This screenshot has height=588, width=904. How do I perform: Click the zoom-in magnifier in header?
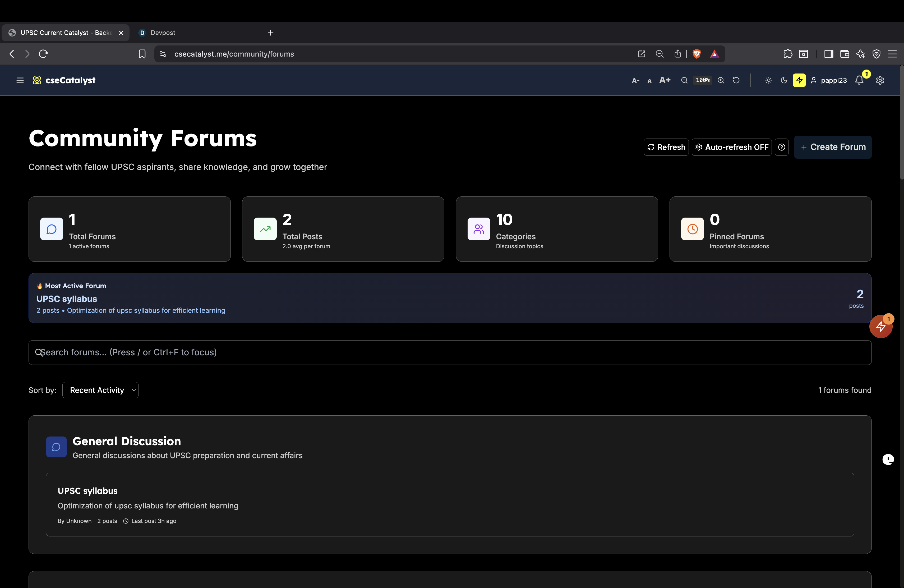[x=721, y=80]
